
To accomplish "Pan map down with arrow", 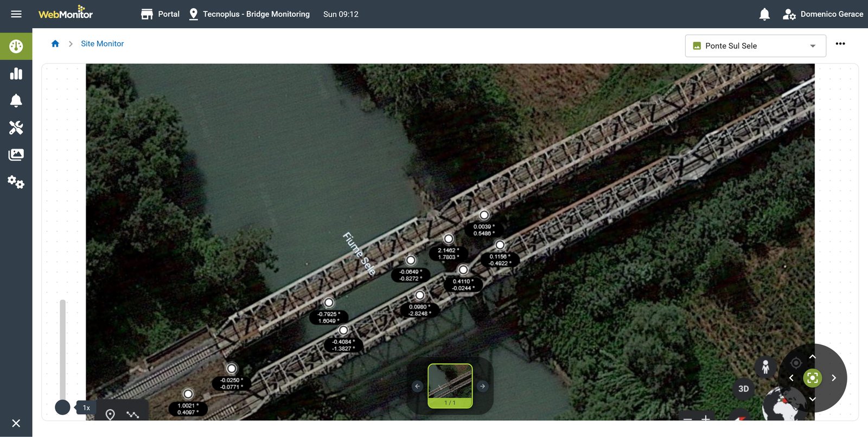I will tap(813, 399).
